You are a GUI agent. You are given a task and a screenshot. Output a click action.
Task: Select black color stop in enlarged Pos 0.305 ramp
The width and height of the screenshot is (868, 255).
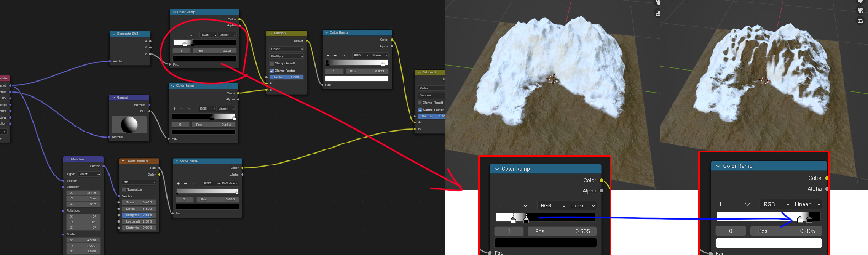click(x=526, y=220)
